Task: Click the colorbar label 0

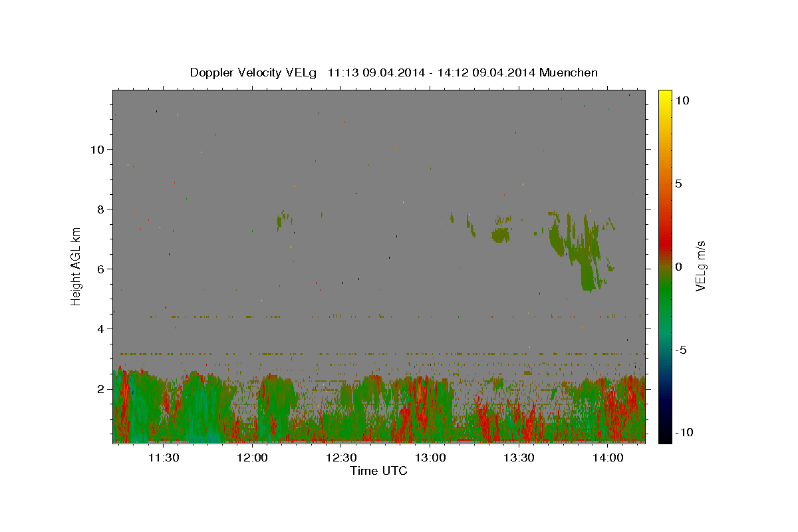Action: pyautogui.click(x=678, y=267)
